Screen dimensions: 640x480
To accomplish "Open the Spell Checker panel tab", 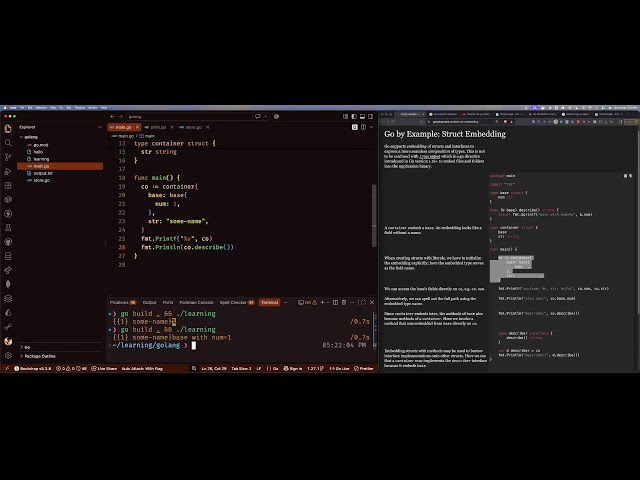I will tap(237, 302).
